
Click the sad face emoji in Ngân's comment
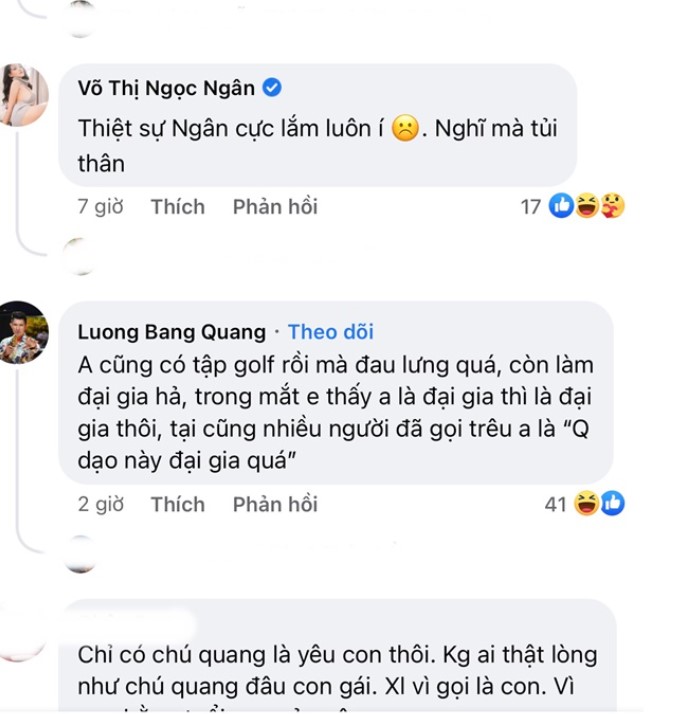click(x=404, y=129)
